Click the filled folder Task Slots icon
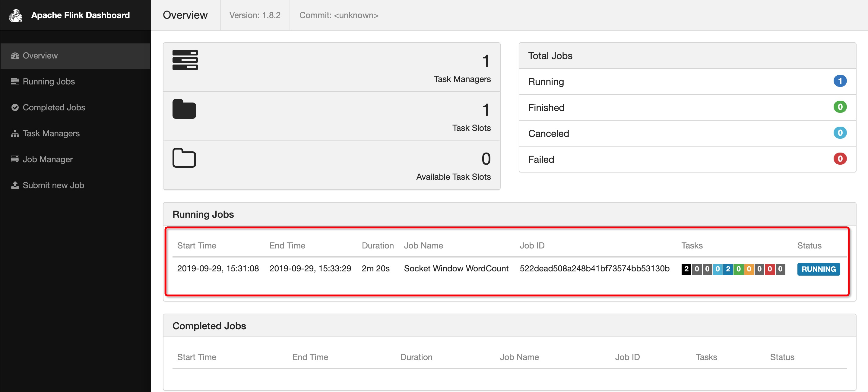Screen dimensions: 868x392 click(x=184, y=109)
